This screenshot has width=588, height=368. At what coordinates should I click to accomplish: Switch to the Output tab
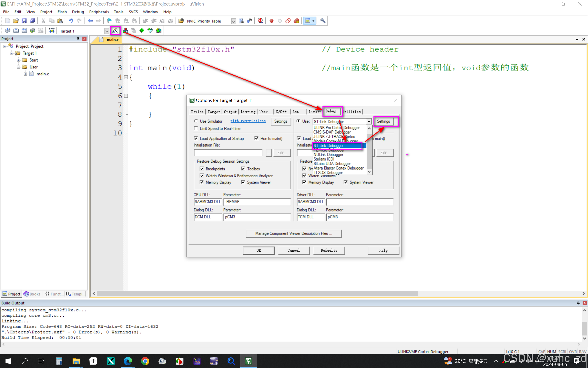pyautogui.click(x=230, y=112)
